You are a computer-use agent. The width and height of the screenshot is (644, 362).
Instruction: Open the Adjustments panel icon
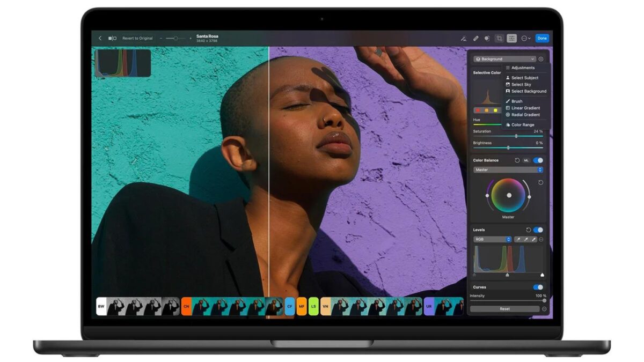click(511, 38)
